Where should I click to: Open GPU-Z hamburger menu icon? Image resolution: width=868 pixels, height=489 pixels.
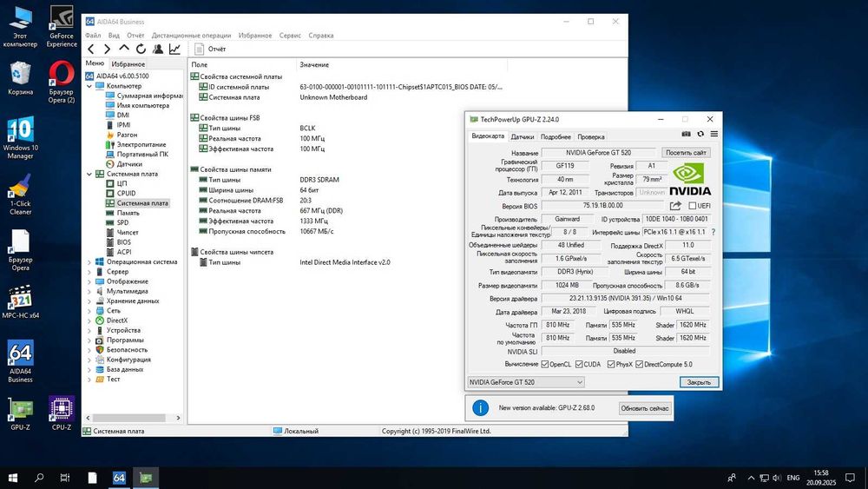pos(713,135)
